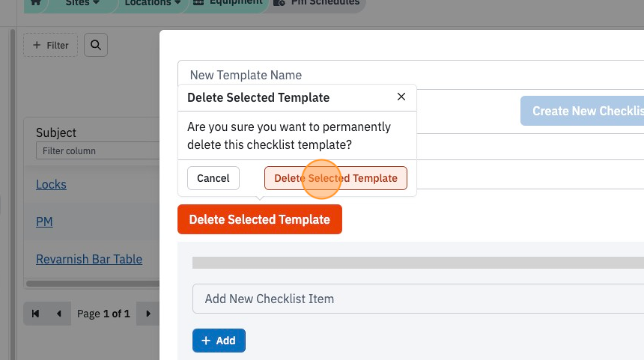Focus the Add New Checklist Item field

coord(418,299)
